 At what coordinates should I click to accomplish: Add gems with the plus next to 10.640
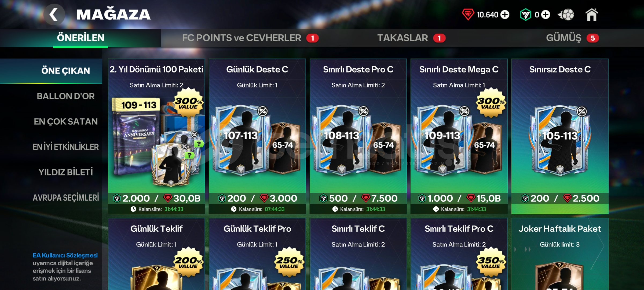[x=505, y=15]
